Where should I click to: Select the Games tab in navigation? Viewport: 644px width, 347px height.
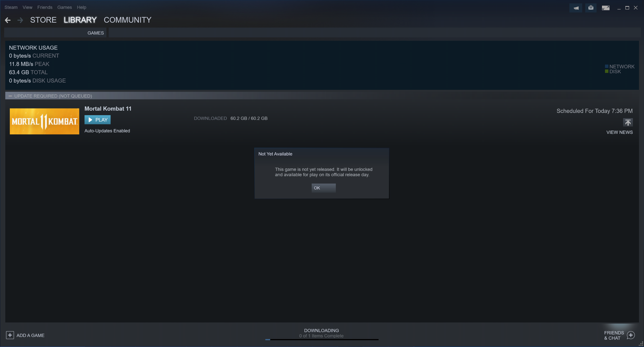[x=95, y=33]
